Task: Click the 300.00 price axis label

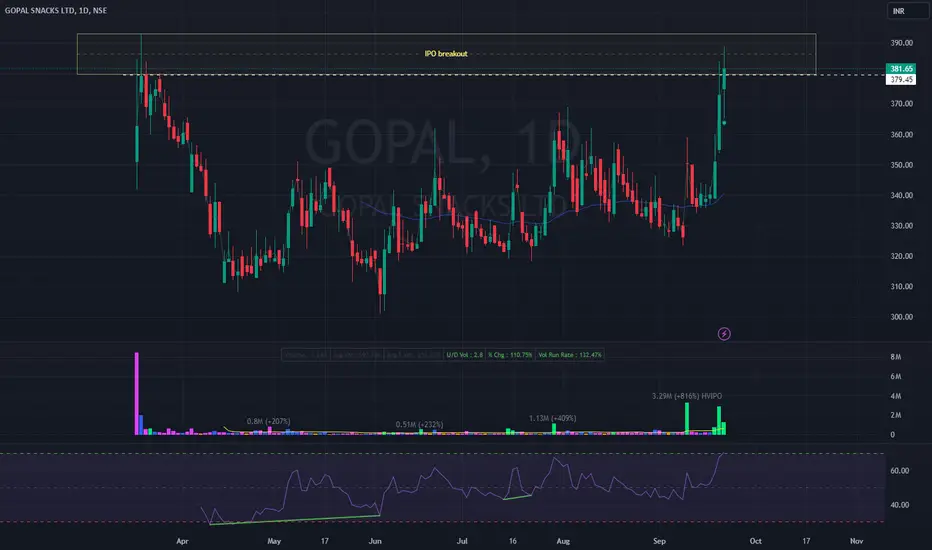Action: click(x=901, y=316)
